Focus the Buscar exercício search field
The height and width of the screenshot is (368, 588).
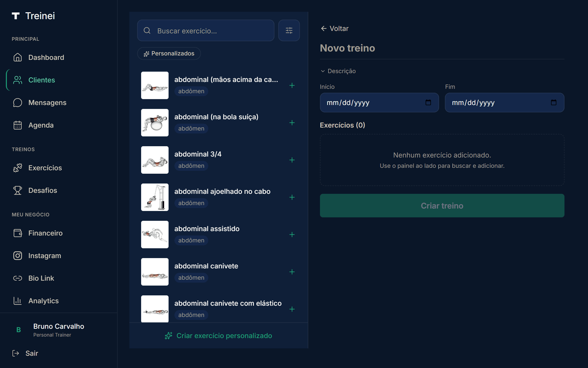click(206, 30)
